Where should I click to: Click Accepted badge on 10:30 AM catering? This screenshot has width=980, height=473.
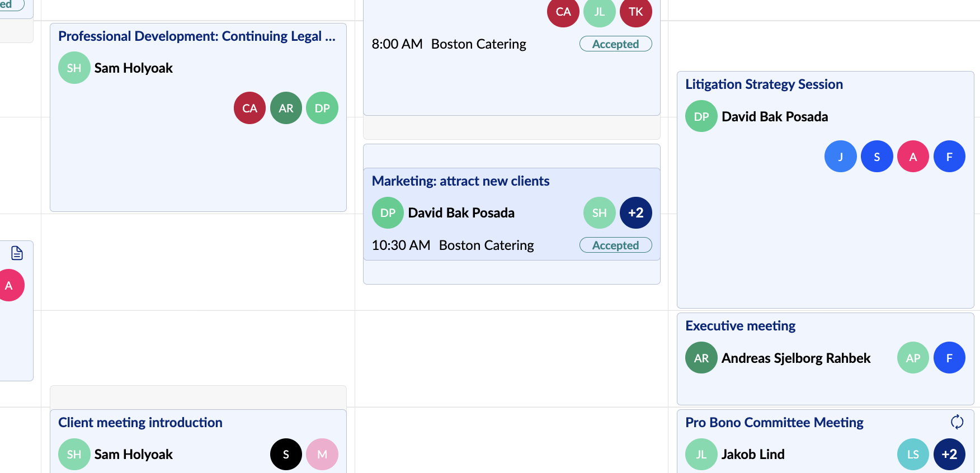(615, 245)
